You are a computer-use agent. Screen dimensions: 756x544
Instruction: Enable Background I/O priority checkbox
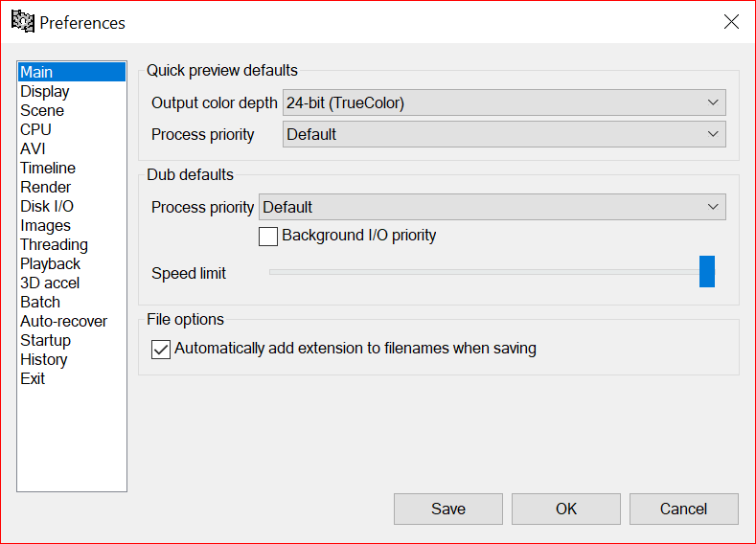click(x=268, y=236)
